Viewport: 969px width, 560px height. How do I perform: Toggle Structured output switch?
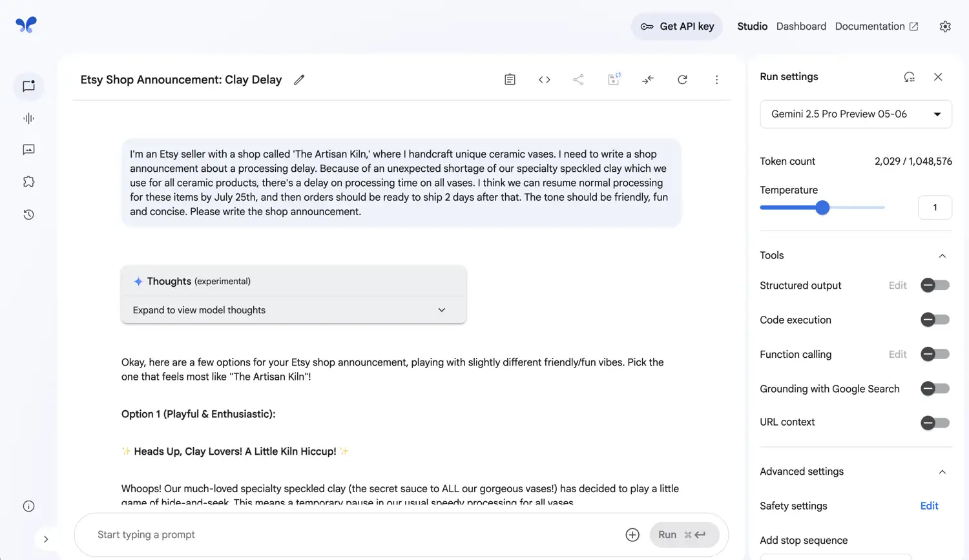(x=935, y=285)
